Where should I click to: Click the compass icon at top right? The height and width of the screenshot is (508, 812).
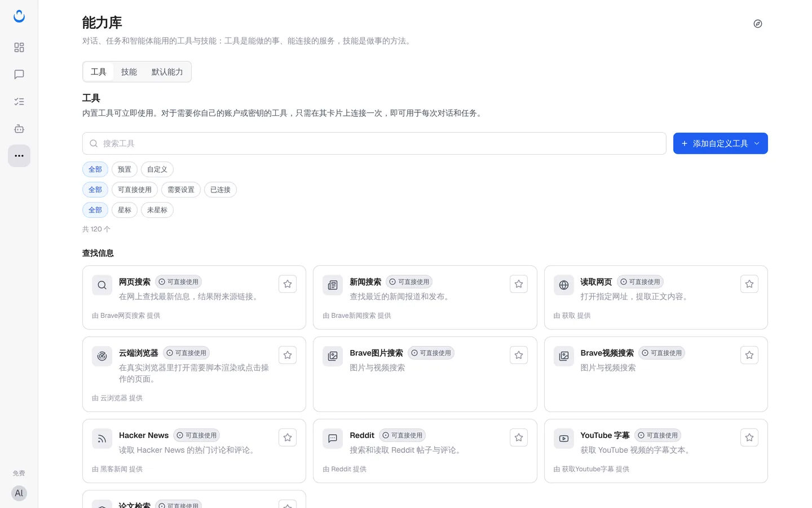(758, 24)
